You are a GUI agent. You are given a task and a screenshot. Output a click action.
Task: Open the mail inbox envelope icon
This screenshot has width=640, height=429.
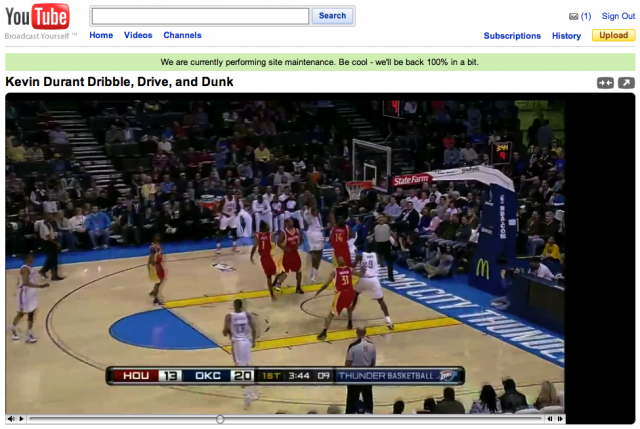(573, 17)
